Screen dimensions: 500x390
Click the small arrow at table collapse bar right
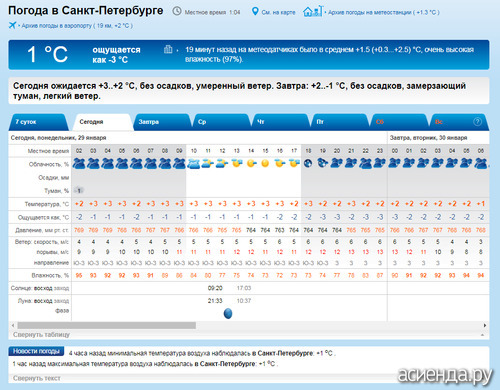point(482,335)
